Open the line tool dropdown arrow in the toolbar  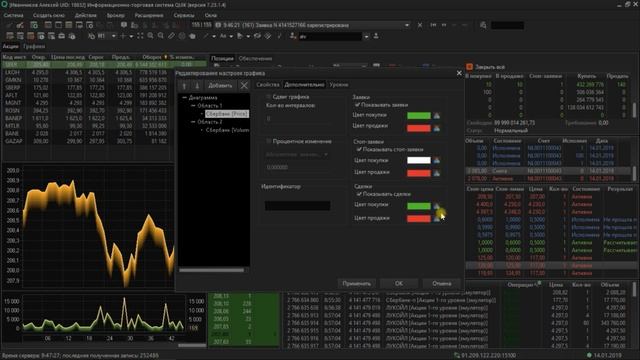[x=214, y=36]
